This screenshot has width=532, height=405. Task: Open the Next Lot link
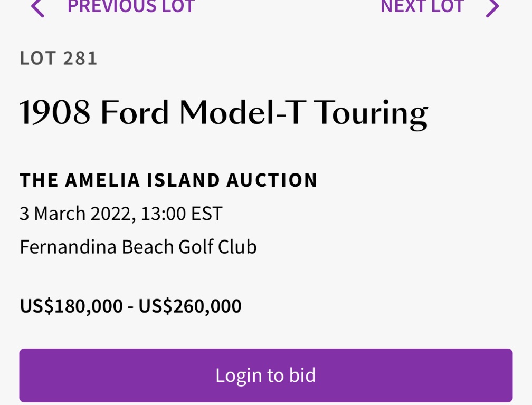click(x=422, y=7)
